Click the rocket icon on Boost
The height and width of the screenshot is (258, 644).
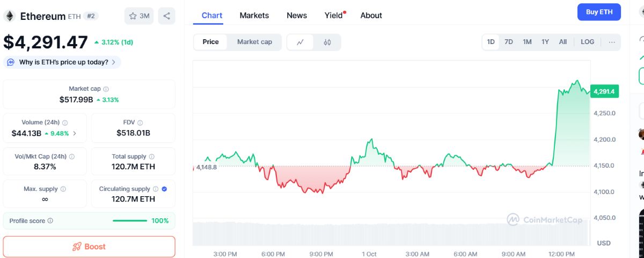(77, 247)
